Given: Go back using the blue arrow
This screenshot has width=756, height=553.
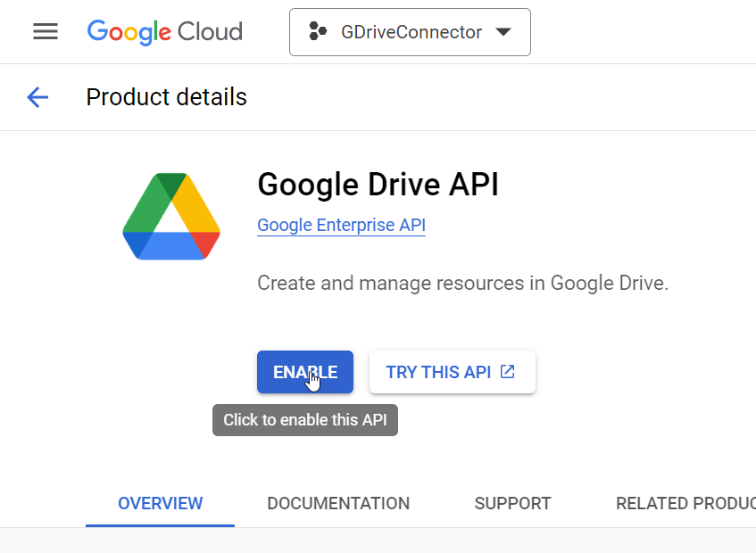Looking at the screenshot, I should pyautogui.click(x=37, y=97).
